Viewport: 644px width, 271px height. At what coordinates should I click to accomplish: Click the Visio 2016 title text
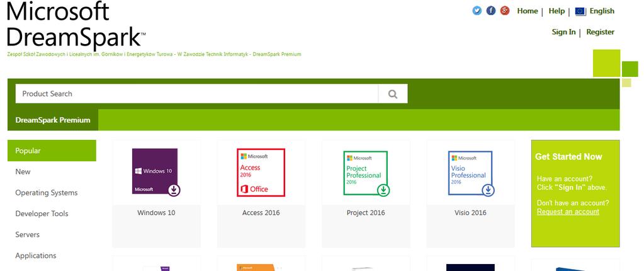(x=470, y=212)
